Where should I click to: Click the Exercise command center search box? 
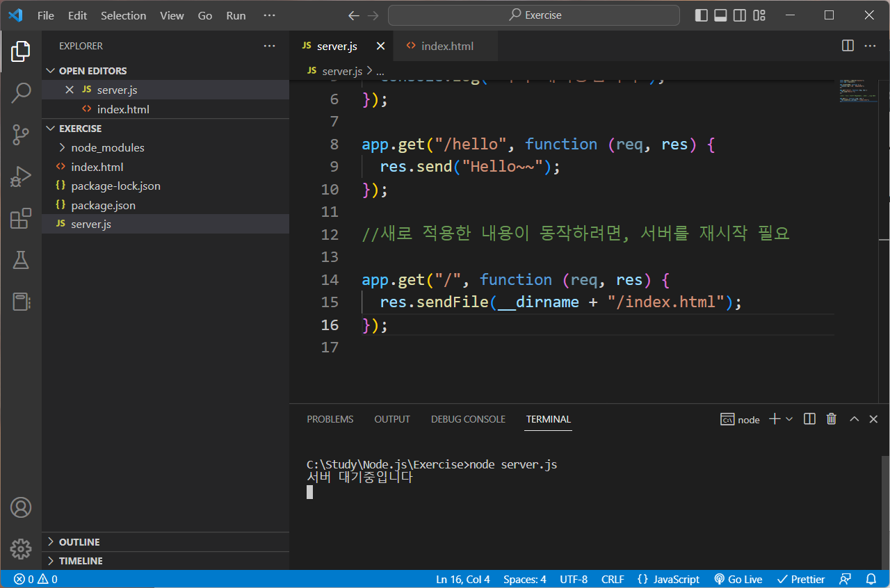pyautogui.click(x=534, y=15)
